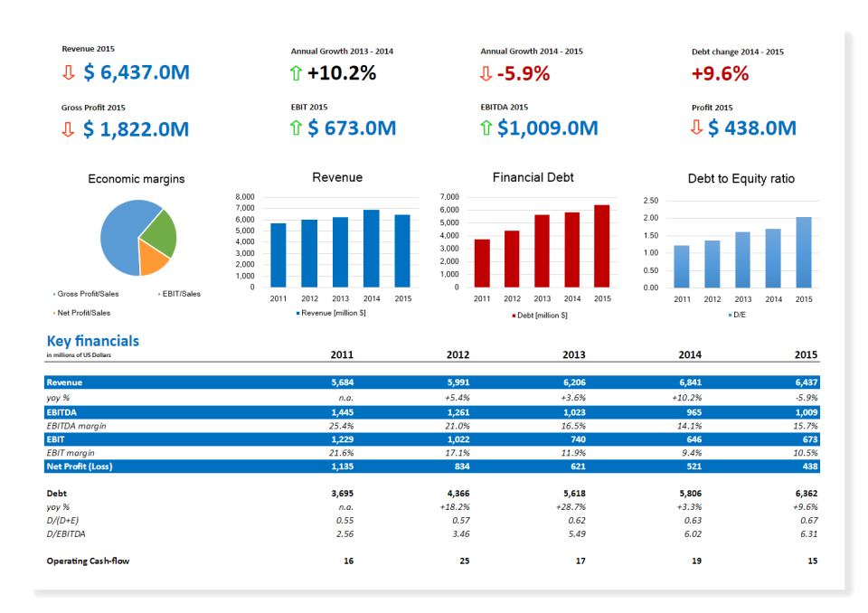Click the Operating Cash-flow row label
The width and height of the screenshot is (868, 613).
87,561
